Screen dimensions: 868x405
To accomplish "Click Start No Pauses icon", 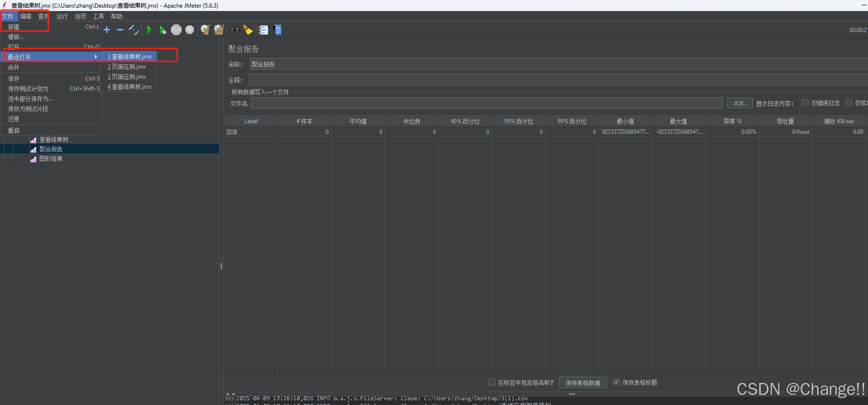I will (x=163, y=30).
